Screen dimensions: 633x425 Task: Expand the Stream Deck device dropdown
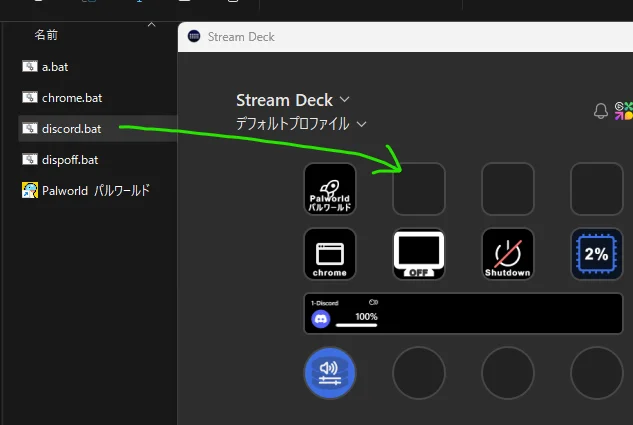click(344, 100)
